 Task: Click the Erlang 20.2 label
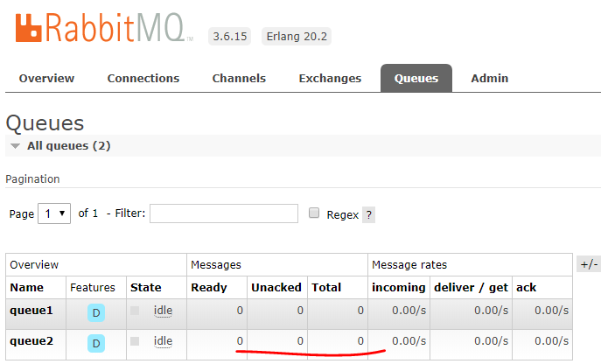point(297,37)
